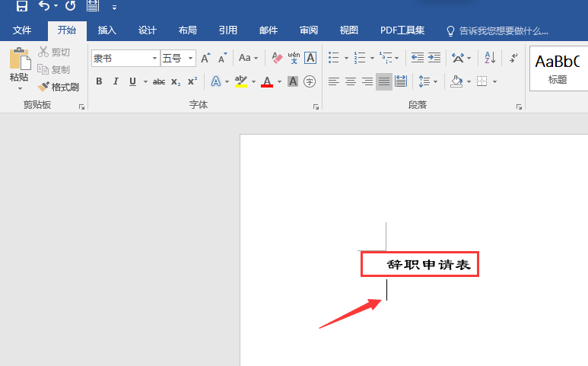This screenshot has height=366, width=588.
Task: Align text right
Action: click(367, 81)
